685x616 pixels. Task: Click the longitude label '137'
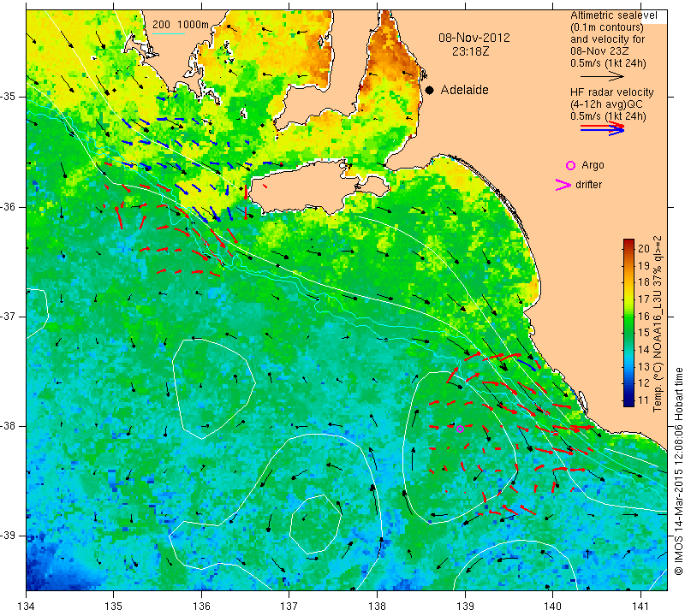289,607
